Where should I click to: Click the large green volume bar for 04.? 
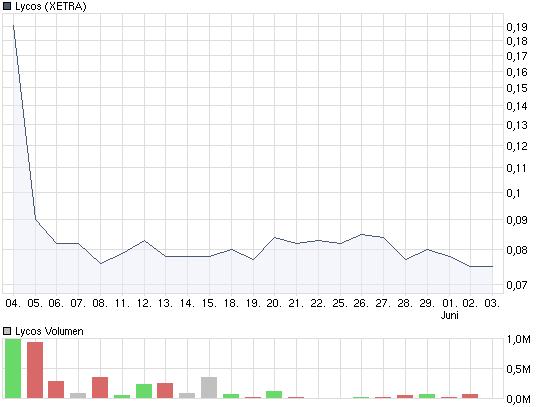pos(13,369)
